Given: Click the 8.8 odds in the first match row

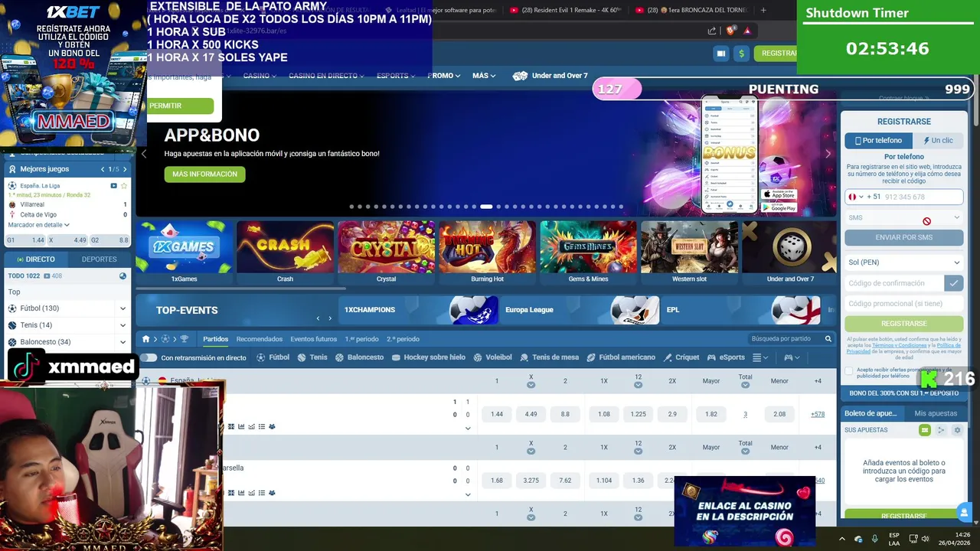Looking at the screenshot, I should pyautogui.click(x=565, y=414).
